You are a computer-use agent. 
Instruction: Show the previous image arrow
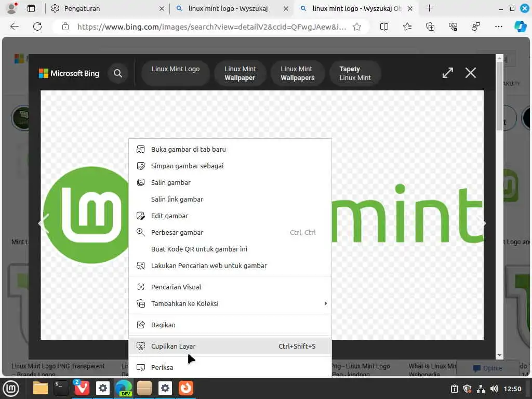point(44,223)
